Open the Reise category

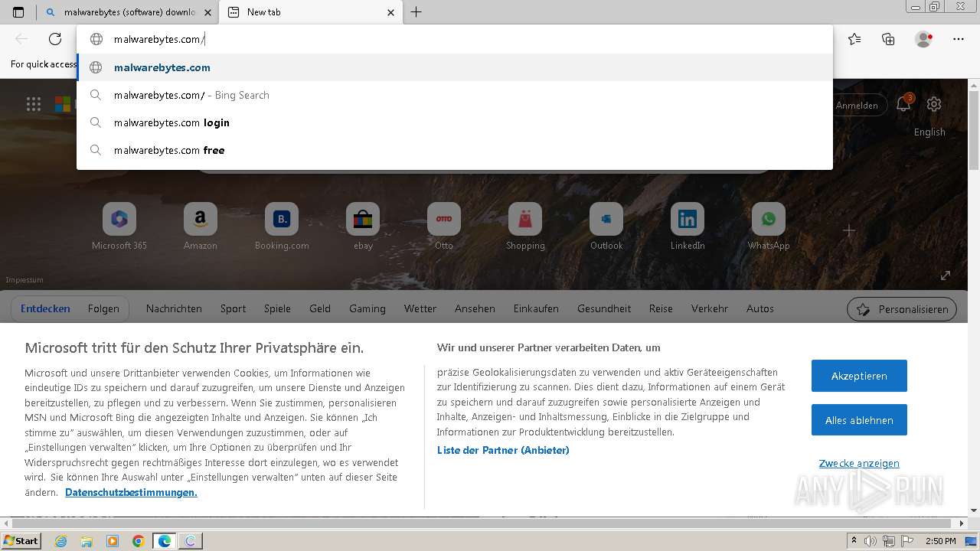[x=661, y=308]
